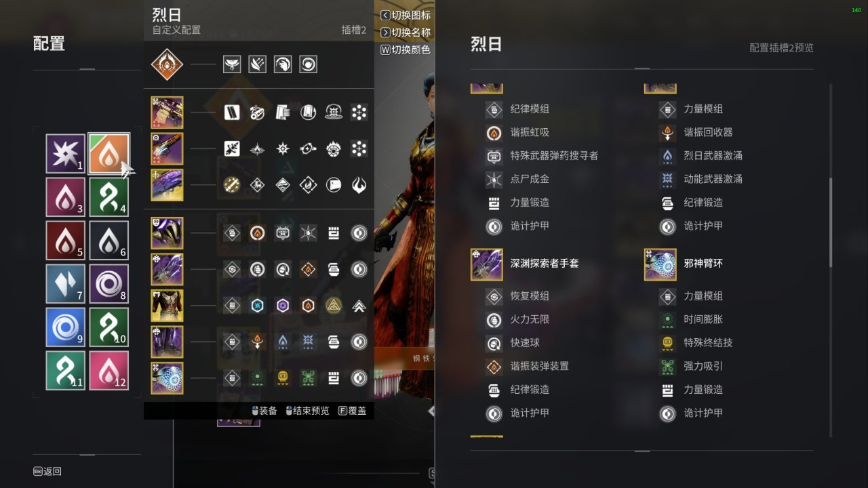The width and height of the screenshot is (868, 488).
Task: Click 切换颜色 to change loadout color
Action: point(406,49)
